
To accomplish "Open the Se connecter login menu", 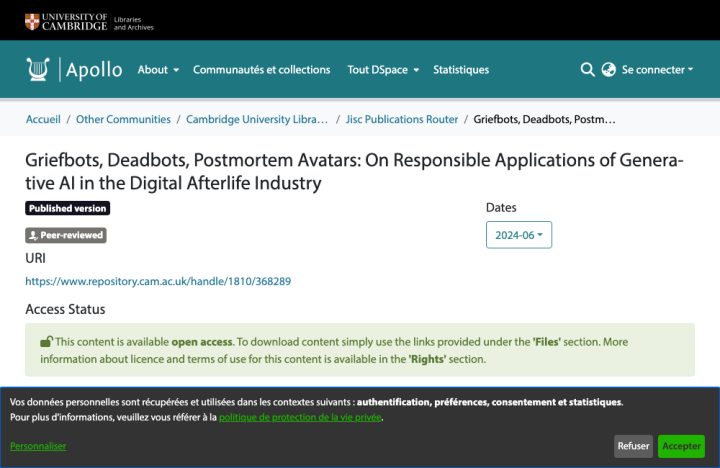I will 657,70.
